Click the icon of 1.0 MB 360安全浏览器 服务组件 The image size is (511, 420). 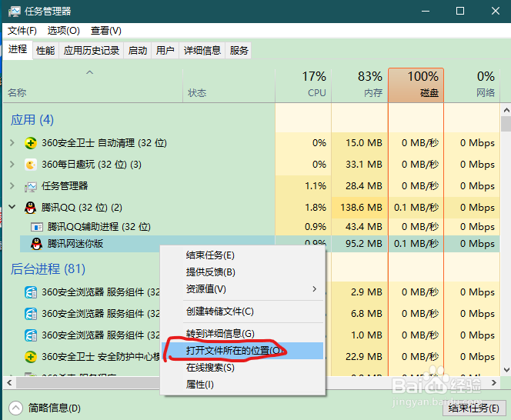click(31, 335)
